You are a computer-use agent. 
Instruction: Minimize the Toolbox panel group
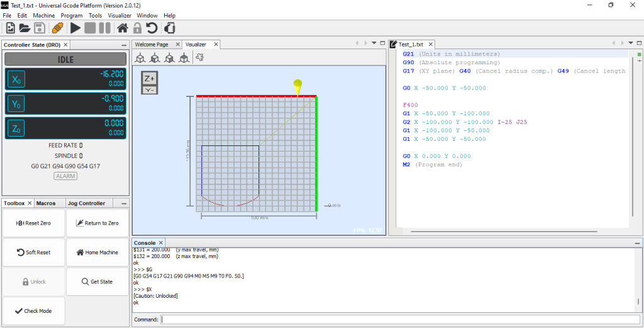(124, 203)
